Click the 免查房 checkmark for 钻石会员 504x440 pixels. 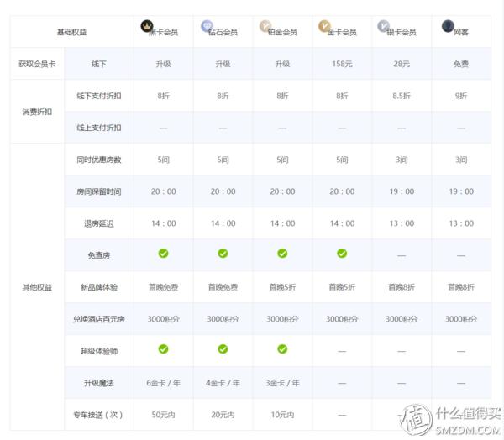[223, 254]
